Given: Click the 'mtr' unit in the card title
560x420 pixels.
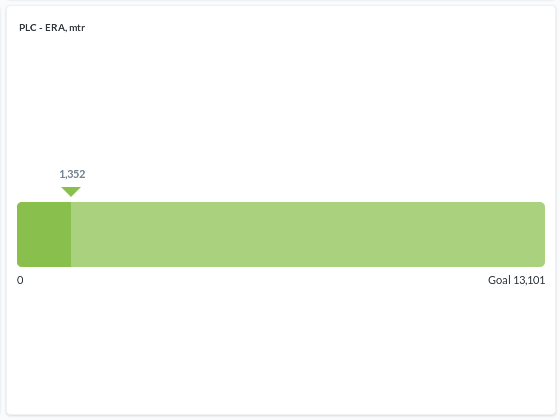Looking at the screenshot, I should 77,28.
